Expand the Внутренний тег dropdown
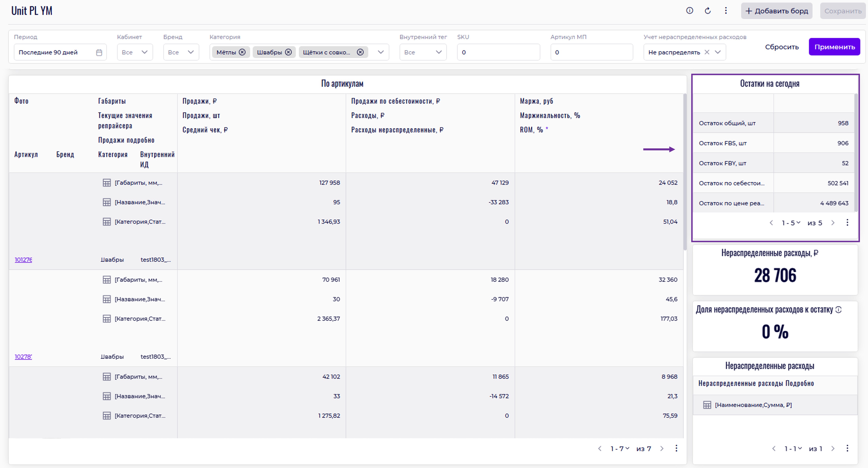Image resolution: width=868 pixels, height=468 pixels. click(x=423, y=52)
